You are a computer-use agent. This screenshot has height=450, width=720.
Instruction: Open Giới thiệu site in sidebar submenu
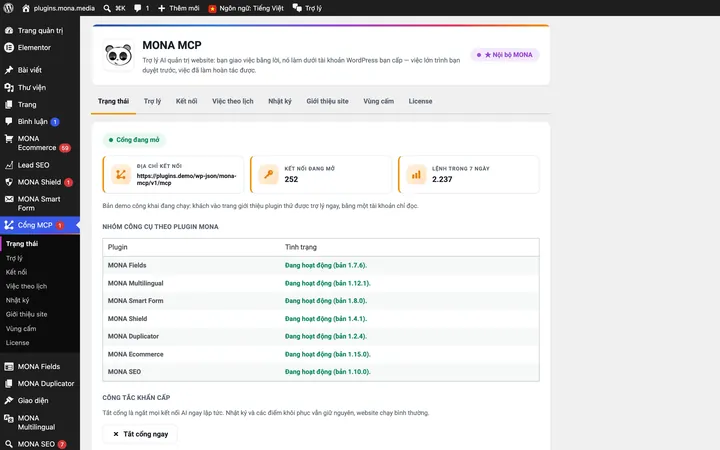pos(27,314)
